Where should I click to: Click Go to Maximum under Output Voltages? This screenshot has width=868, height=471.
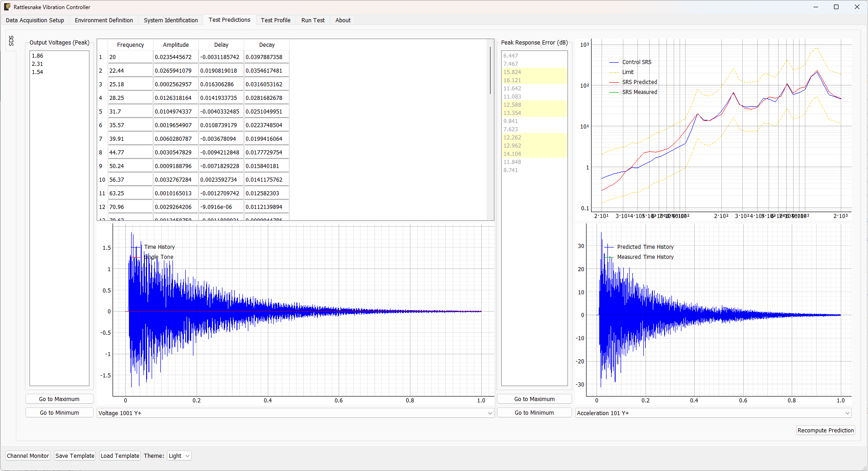pyautogui.click(x=59, y=399)
